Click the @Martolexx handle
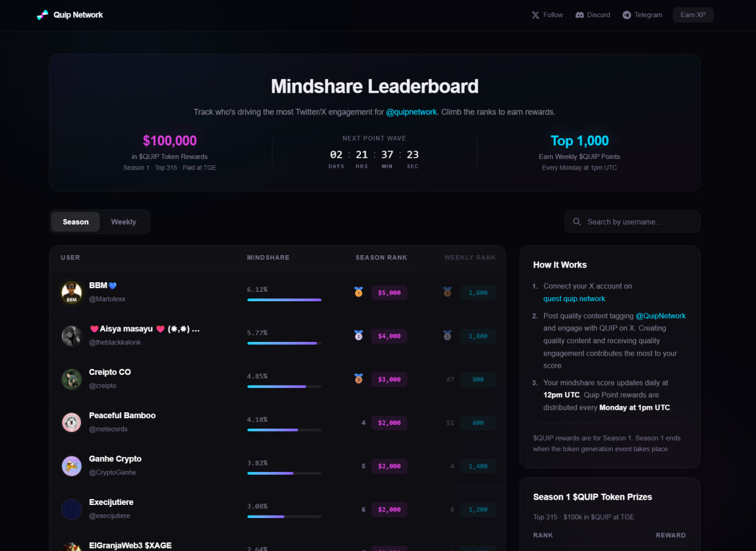This screenshot has height=551, width=756. click(x=107, y=299)
